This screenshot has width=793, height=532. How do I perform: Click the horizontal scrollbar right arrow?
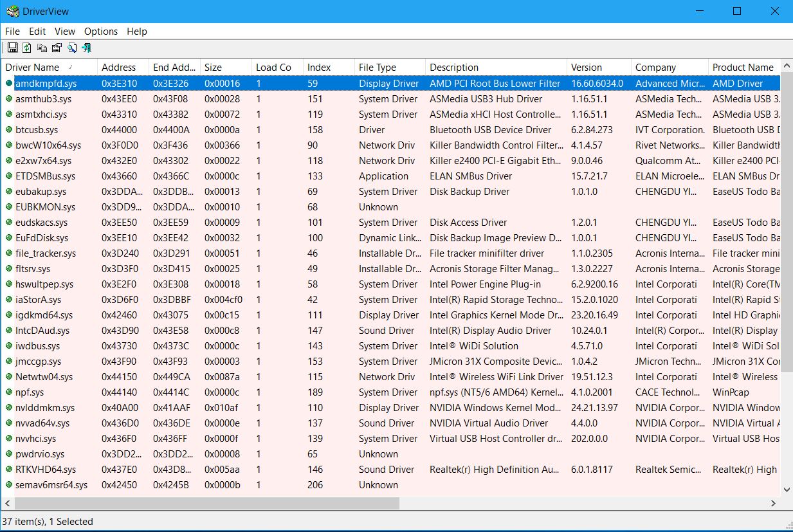tap(774, 503)
